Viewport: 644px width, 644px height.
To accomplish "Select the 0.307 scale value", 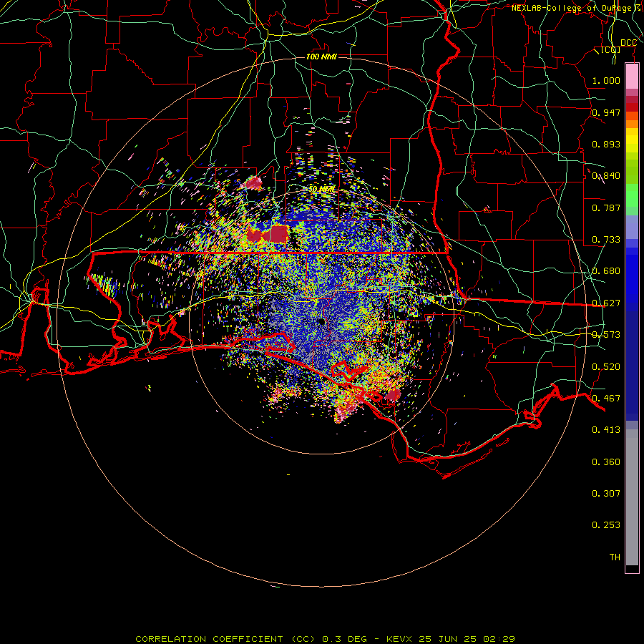I will [x=606, y=494].
